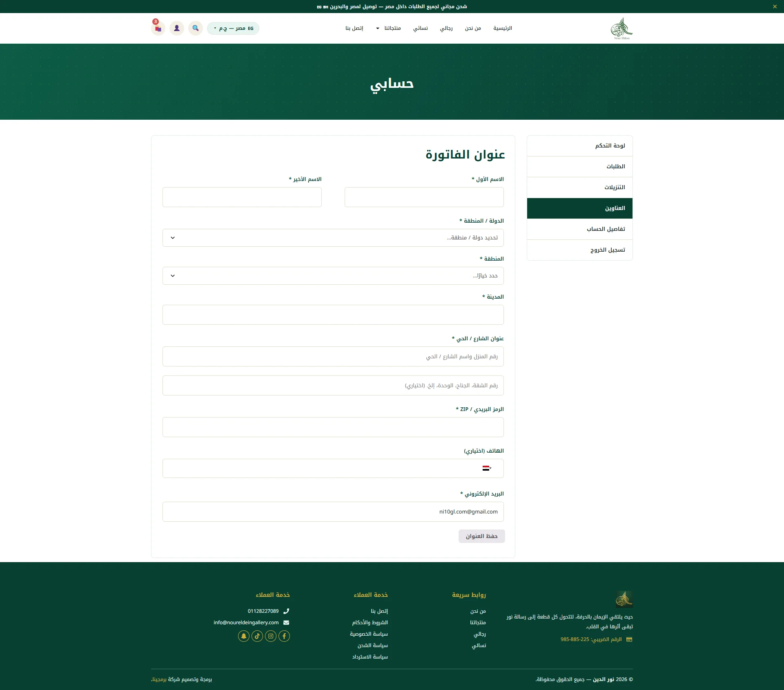Expand the منتجاتنا menu arrow

click(x=378, y=28)
